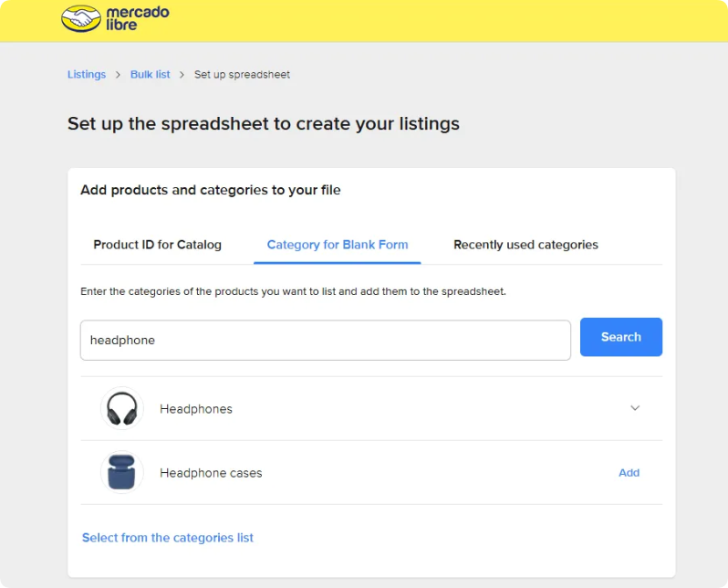Select the Headphones category label

click(196, 409)
